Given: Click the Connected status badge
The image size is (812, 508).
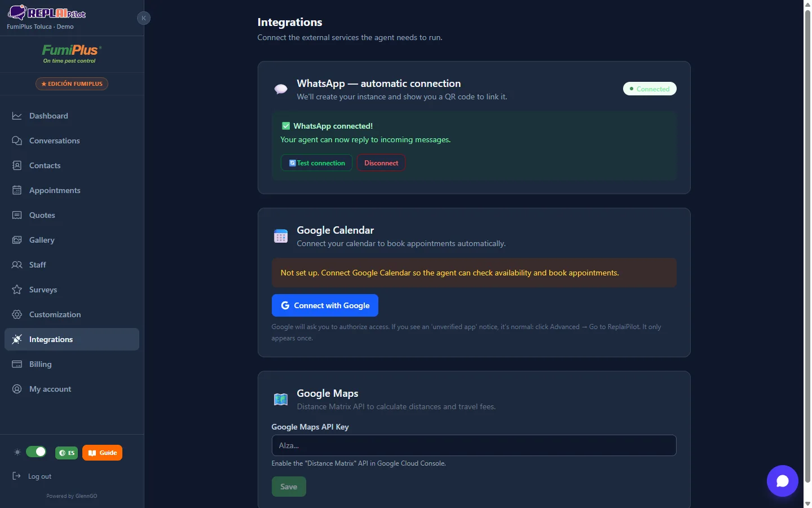Looking at the screenshot, I should [x=650, y=89].
